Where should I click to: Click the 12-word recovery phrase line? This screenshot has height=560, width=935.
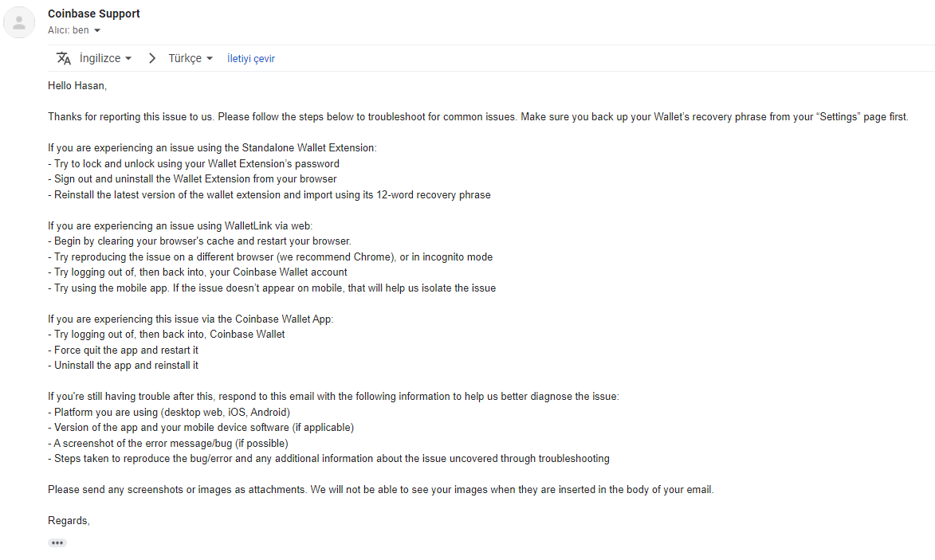coord(269,195)
